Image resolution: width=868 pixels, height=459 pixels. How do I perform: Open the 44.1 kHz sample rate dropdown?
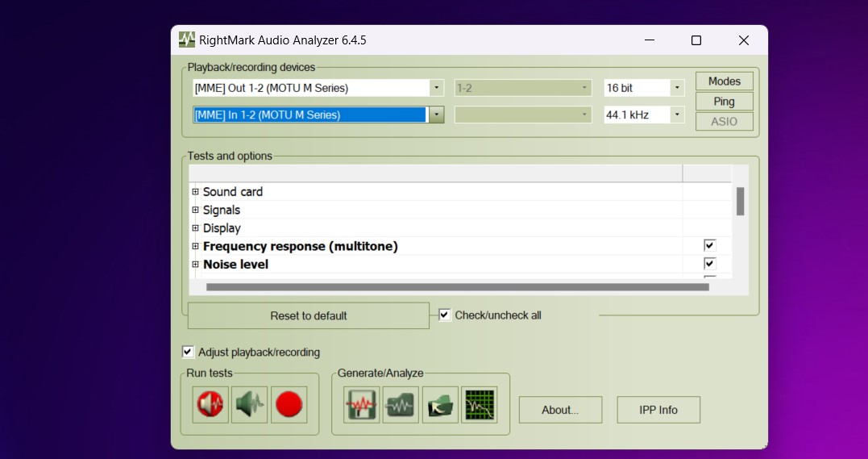pyautogui.click(x=676, y=115)
